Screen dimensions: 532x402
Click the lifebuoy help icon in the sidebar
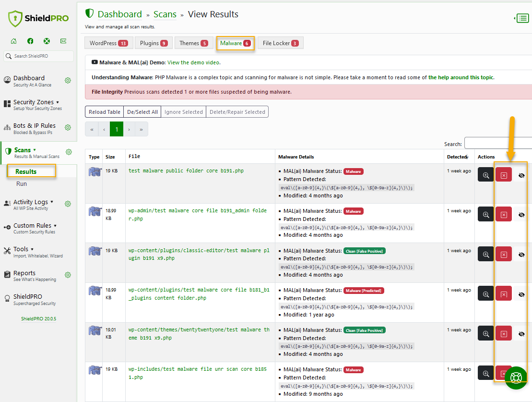tap(47, 41)
